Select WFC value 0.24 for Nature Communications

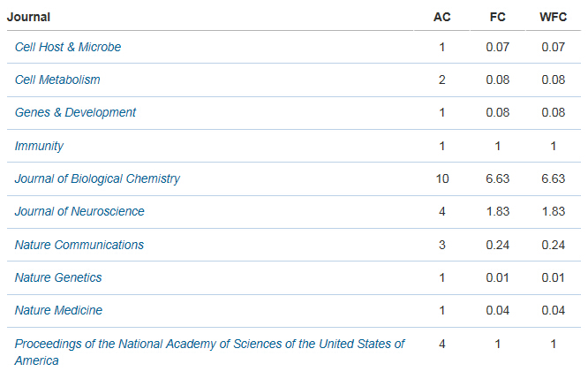553,245
